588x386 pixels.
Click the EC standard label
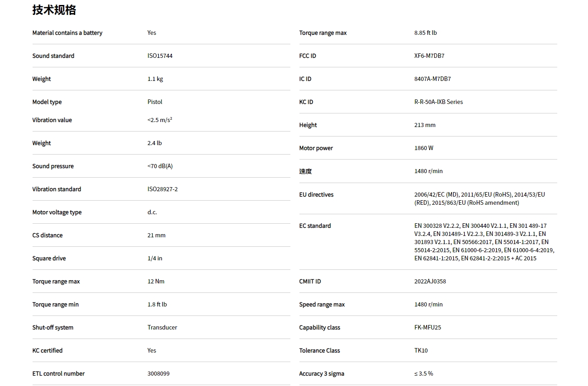pyautogui.click(x=315, y=226)
